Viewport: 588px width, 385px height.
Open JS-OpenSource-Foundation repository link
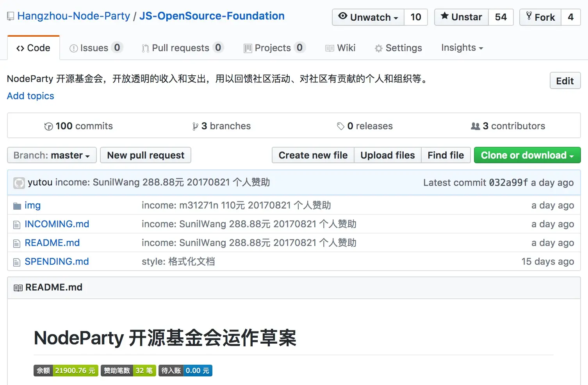point(212,16)
